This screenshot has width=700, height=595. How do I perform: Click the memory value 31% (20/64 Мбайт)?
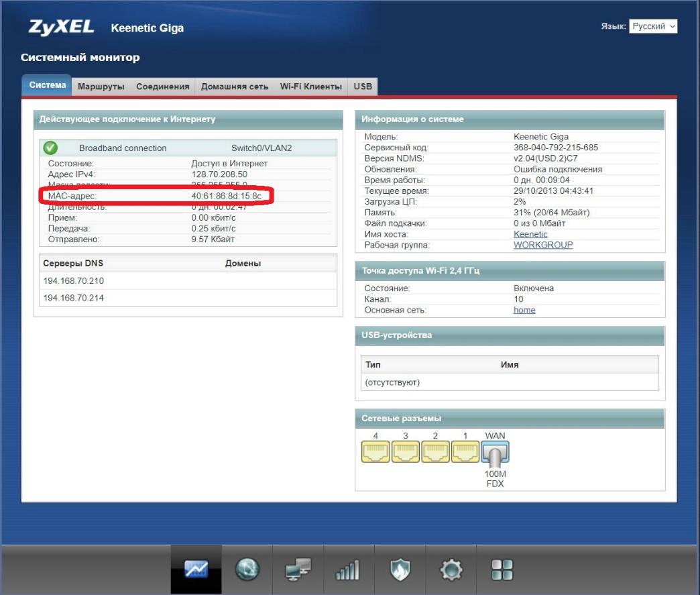(x=551, y=212)
